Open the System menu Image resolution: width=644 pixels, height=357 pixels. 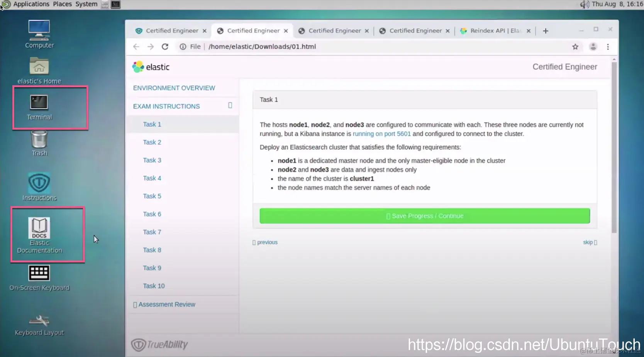tap(86, 4)
